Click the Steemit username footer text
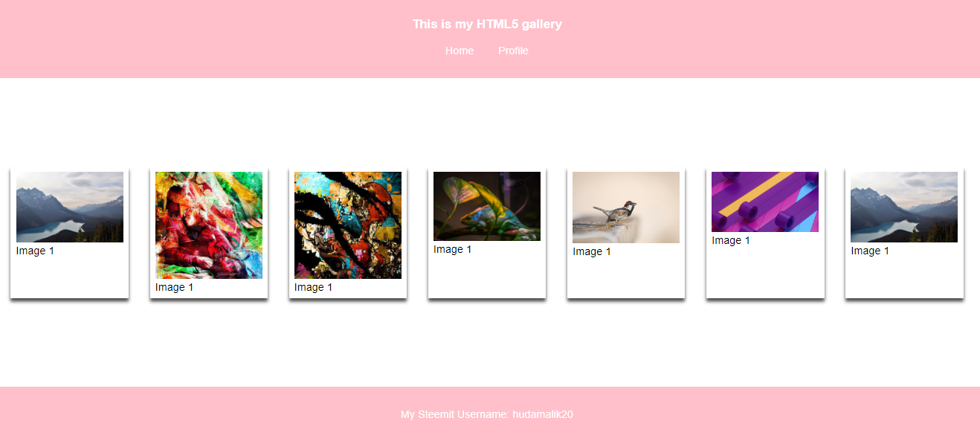This screenshot has width=980, height=441. pos(487,414)
